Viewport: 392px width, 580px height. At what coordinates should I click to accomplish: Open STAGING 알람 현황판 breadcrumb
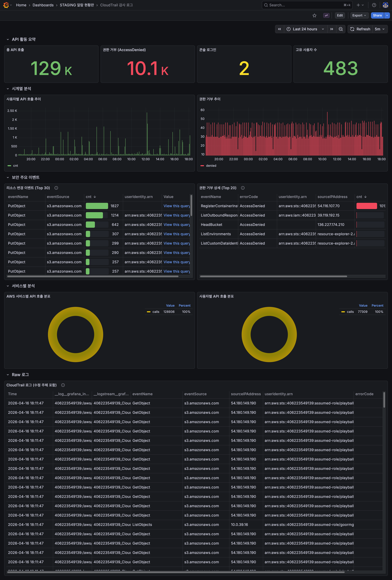tap(77, 5)
